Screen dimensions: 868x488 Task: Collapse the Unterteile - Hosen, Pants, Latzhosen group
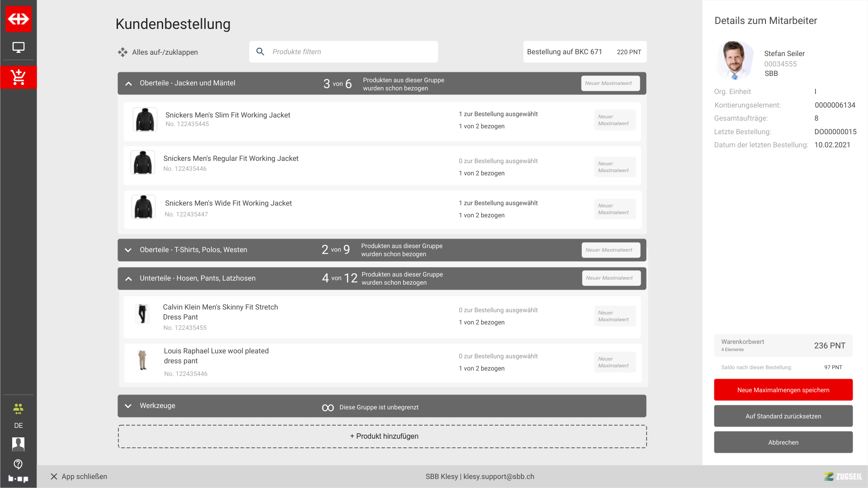(x=129, y=279)
